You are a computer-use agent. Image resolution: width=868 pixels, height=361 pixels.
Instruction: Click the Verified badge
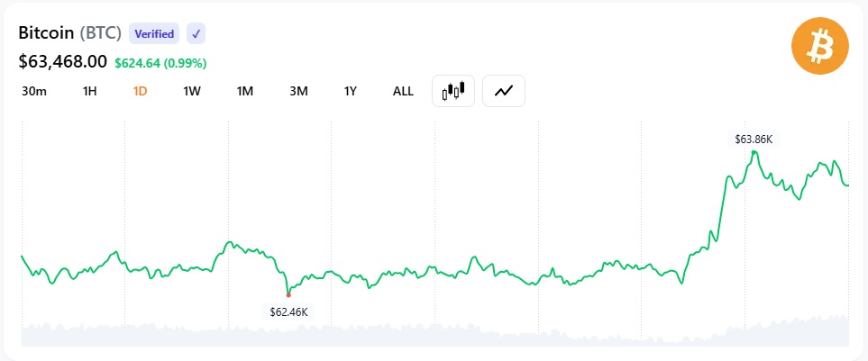coord(154,33)
